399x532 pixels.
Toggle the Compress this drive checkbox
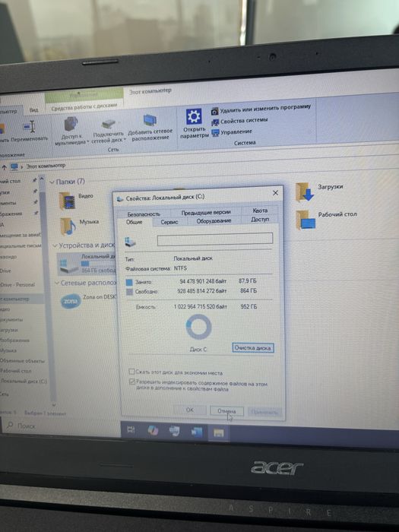[x=131, y=371]
